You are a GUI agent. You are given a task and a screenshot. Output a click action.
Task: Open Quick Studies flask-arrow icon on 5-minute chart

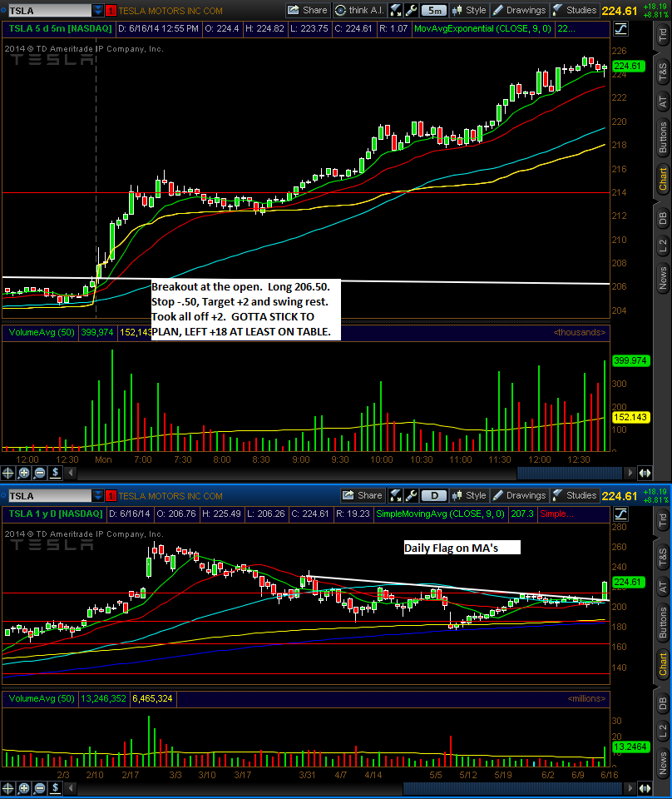click(396, 10)
